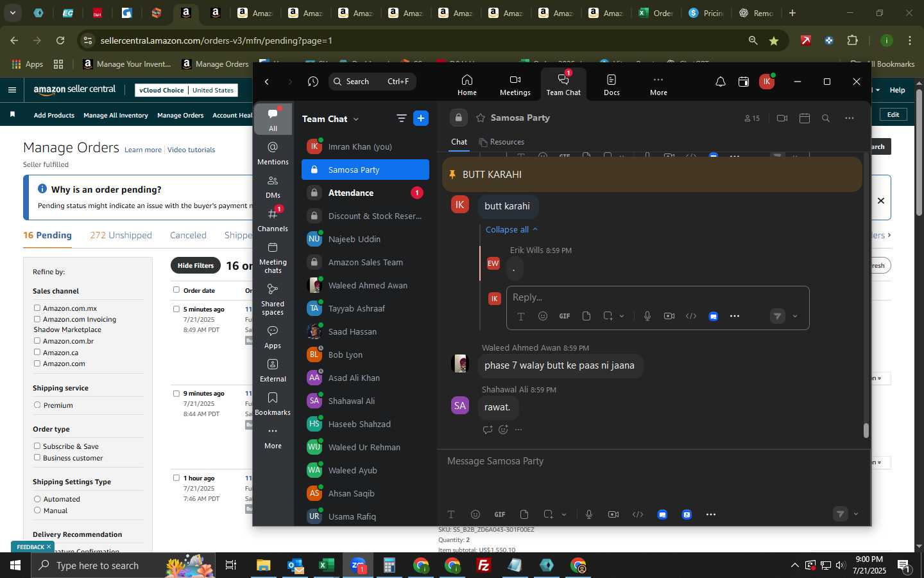Select the Chat tab in Samosa Party
This screenshot has width=924, height=578.
click(x=459, y=142)
